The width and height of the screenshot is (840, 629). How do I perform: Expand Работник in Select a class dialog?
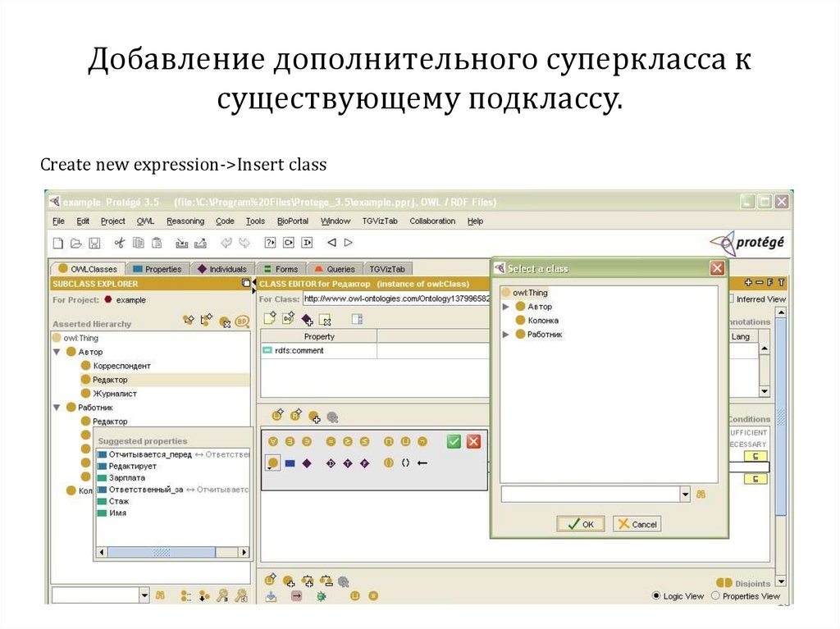(505, 335)
